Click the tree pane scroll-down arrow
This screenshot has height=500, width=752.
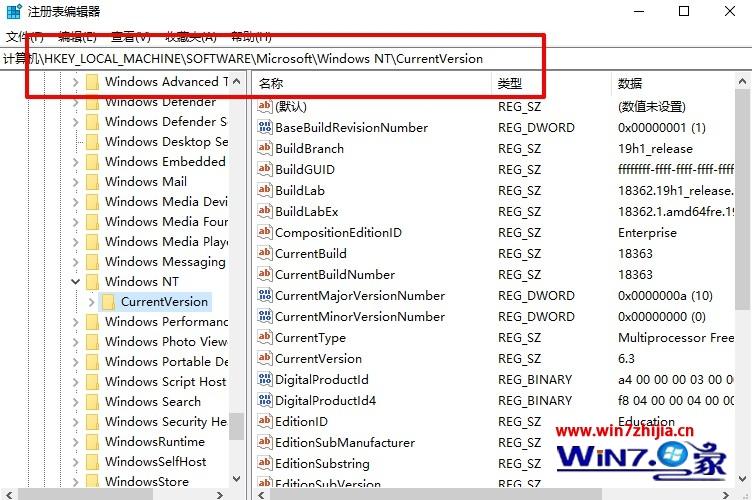click(x=236, y=478)
